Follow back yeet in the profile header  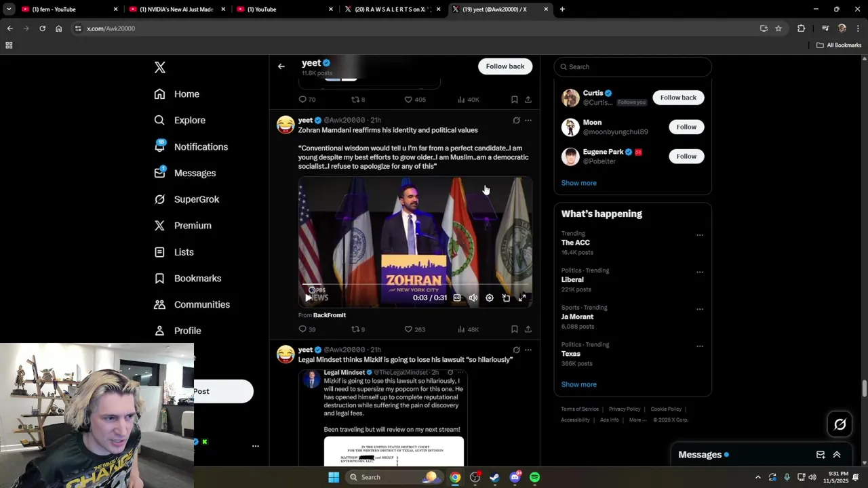(505, 66)
